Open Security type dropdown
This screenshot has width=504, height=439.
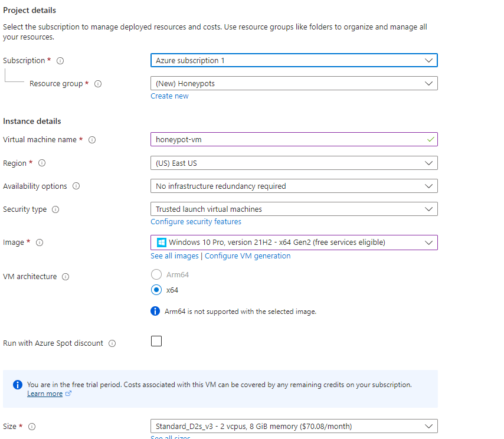click(294, 209)
